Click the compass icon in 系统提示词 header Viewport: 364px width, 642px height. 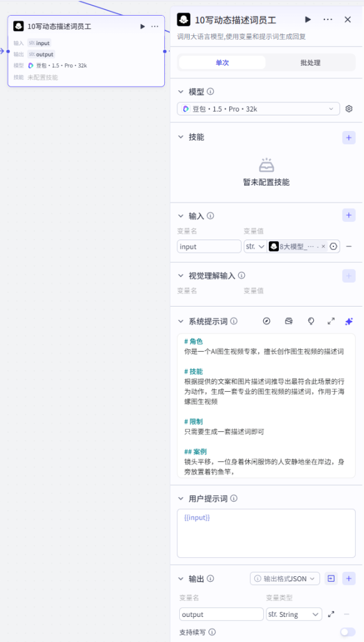267,322
